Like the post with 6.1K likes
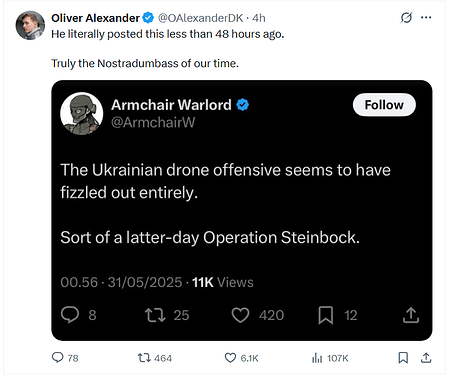Screen dimensions: 453x375 (x=230, y=358)
